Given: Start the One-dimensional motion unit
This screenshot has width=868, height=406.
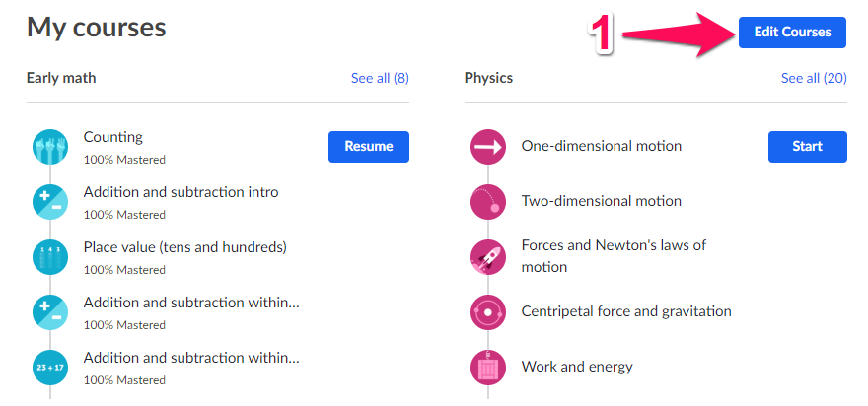Looking at the screenshot, I should 808,147.
